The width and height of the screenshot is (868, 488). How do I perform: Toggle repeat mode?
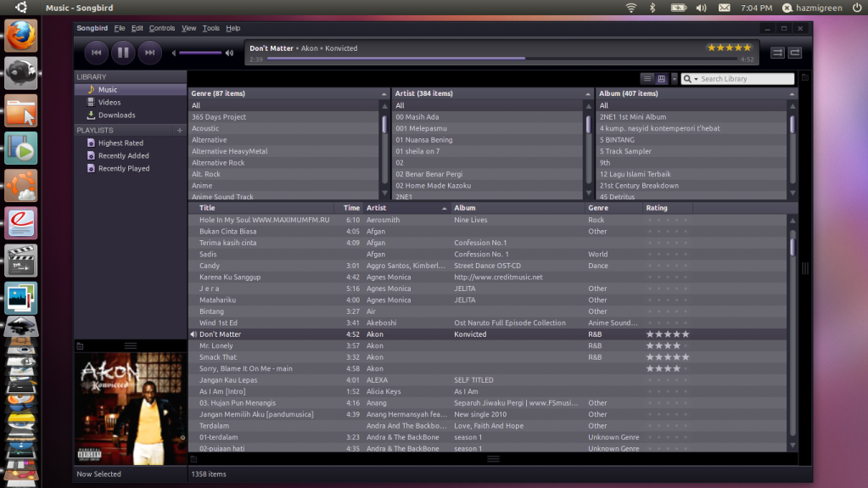(x=795, y=53)
